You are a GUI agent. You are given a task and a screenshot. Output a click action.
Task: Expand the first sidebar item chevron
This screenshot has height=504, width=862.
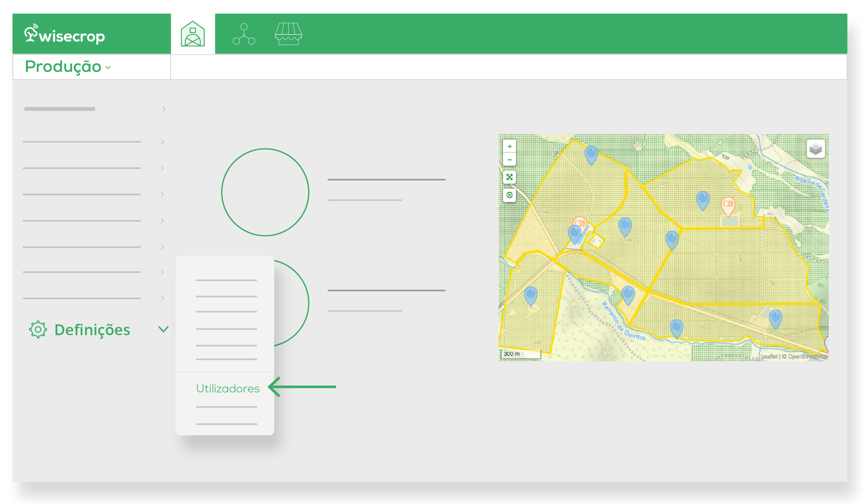164,109
